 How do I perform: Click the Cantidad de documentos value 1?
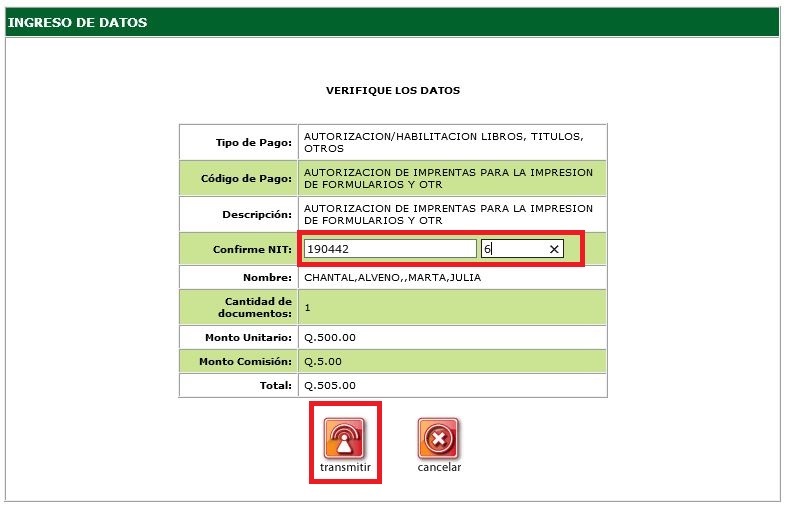click(307, 308)
